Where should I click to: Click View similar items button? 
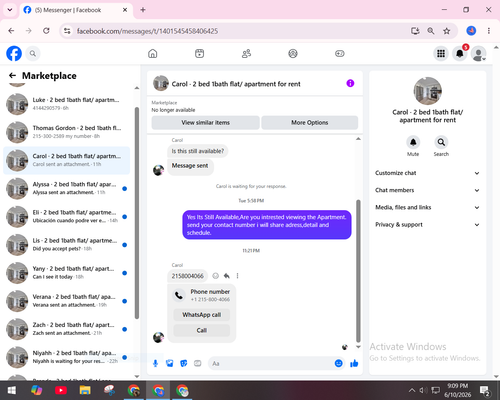205,123
